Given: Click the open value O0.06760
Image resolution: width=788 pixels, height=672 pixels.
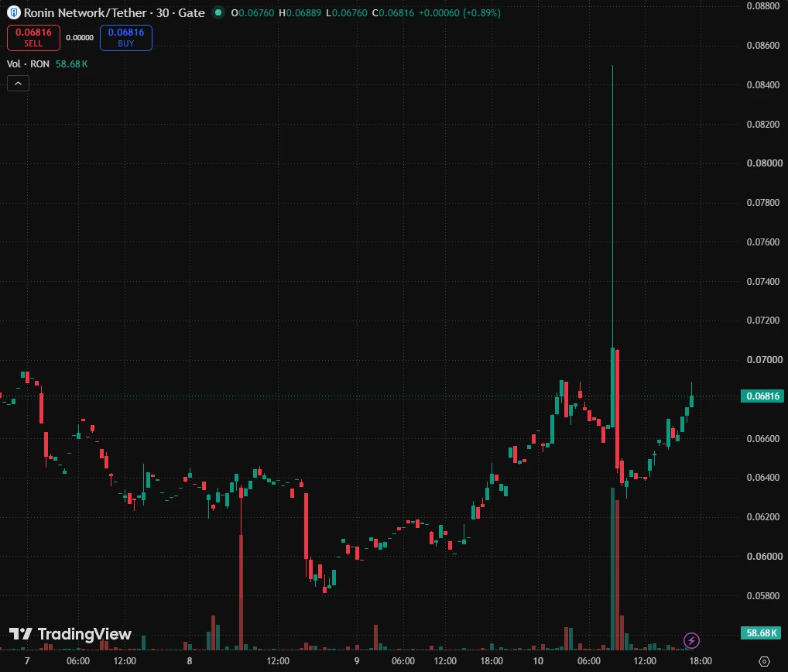Looking at the screenshot, I should 253,13.
